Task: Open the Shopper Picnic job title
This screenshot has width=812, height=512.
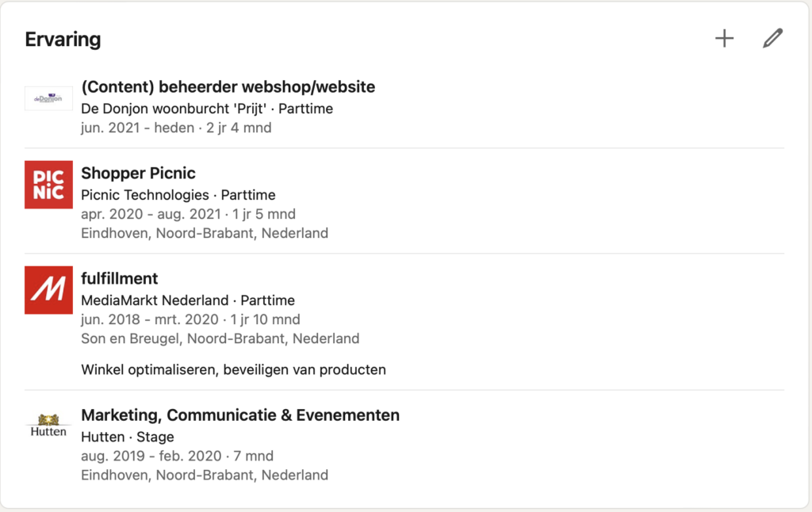Action: pos(138,173)
